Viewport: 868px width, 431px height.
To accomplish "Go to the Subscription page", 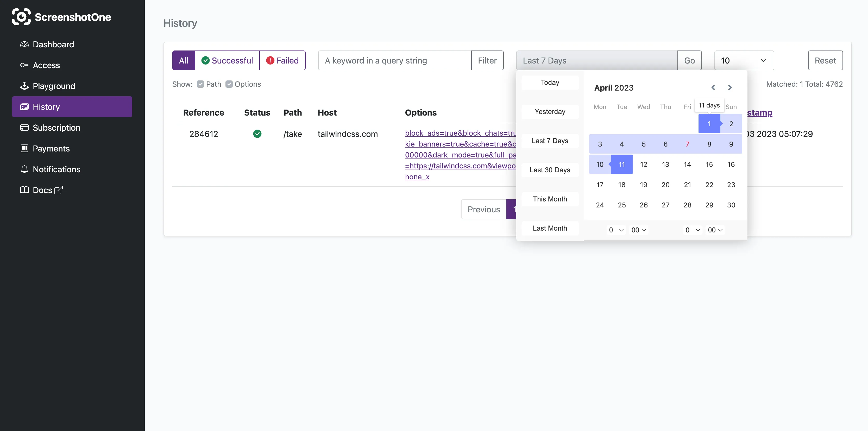I will point(56,128).
